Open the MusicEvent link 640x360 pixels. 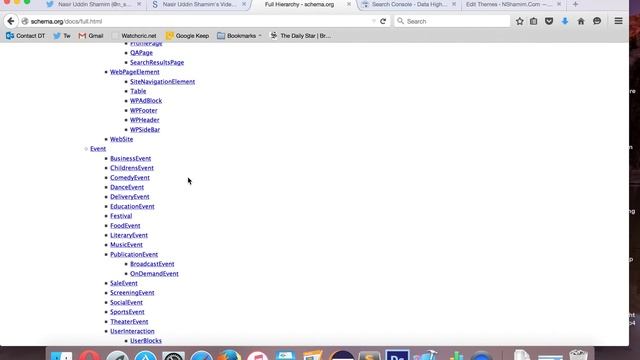(127, 245)
